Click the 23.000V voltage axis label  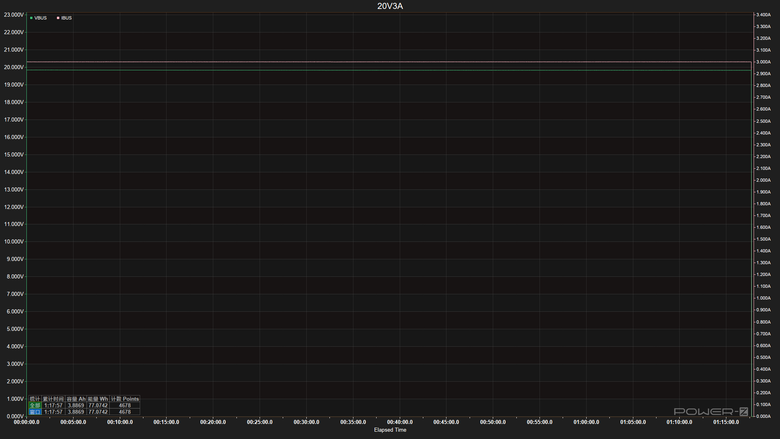click(x=13, y=15)
